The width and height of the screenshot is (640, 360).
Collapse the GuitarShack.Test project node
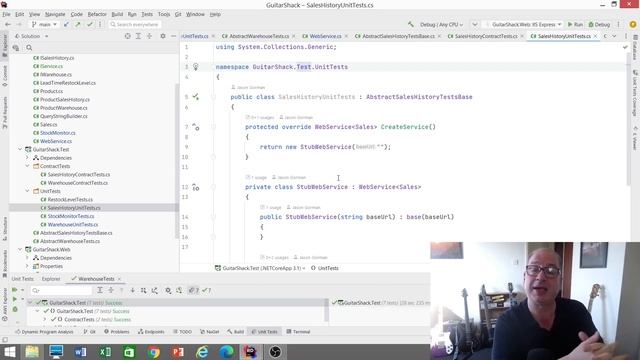point(20,149)
